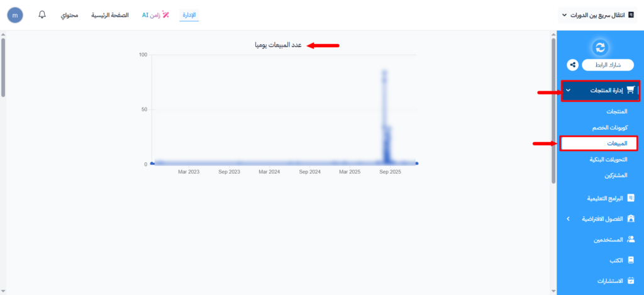This screenshot has width=644, height=295.
Task: Open the user avatar 'm' menu
Action: click(14, 14)
